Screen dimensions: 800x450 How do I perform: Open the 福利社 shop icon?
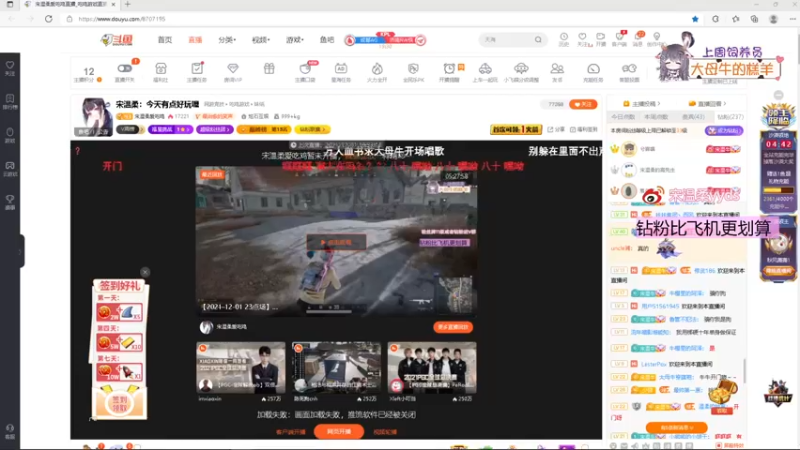click(161, 71)
